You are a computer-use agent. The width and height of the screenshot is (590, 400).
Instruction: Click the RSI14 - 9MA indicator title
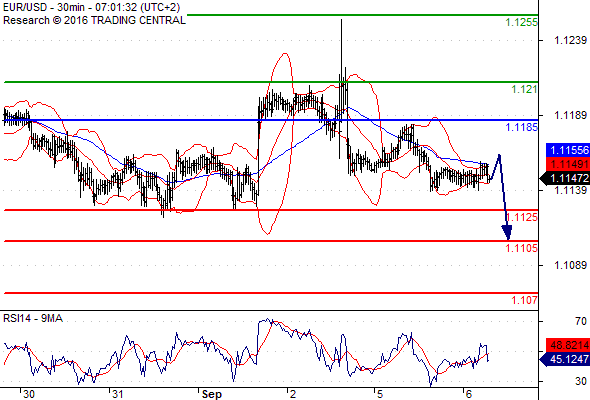point(33,318)
